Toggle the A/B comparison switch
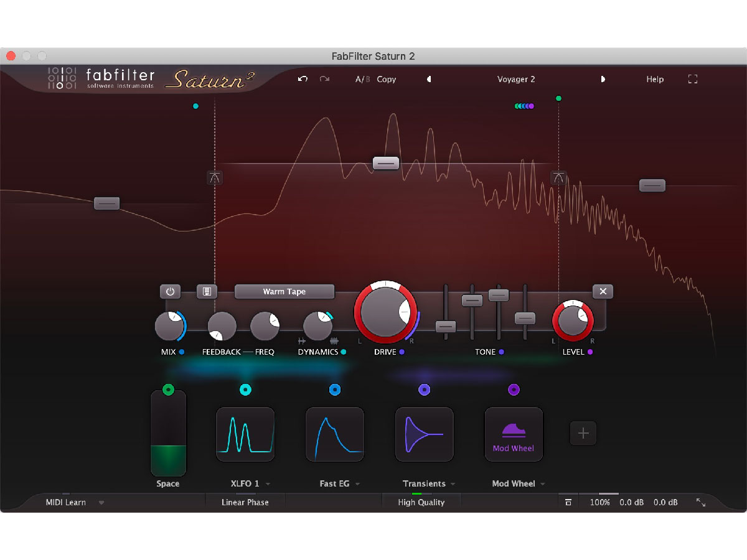This screenshot has width=747, height=560. 362,79
